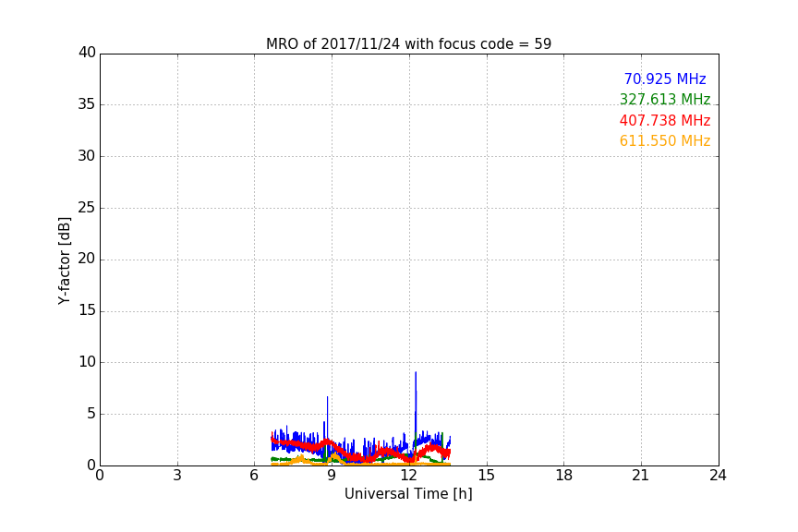
Task: Click the y-axis tick label 5
Action: point(91,414)
